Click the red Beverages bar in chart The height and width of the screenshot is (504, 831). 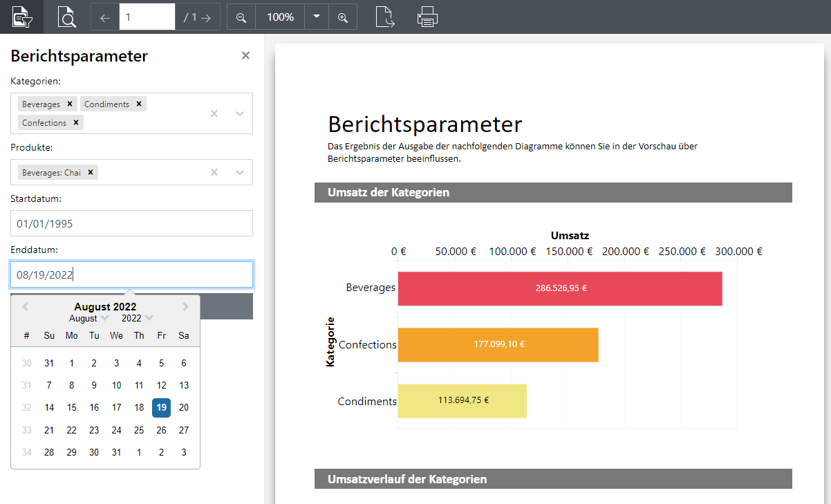560,288
